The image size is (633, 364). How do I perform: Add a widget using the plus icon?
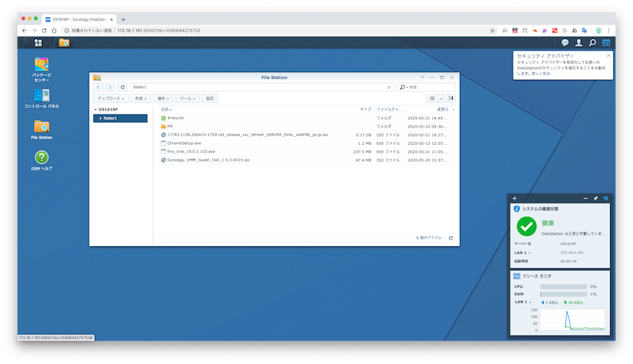514,198
